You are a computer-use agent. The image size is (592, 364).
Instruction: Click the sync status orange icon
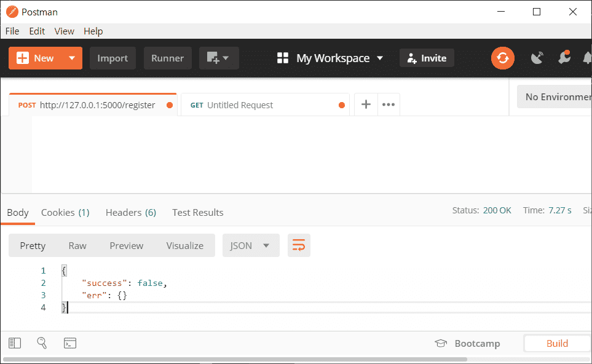tap(502, 58)
